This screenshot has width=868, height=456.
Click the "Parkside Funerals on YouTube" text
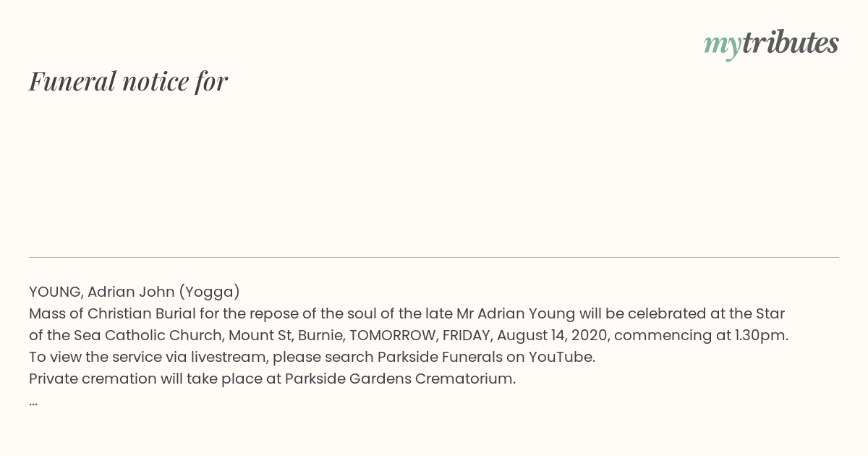click(x=486, y=357)
